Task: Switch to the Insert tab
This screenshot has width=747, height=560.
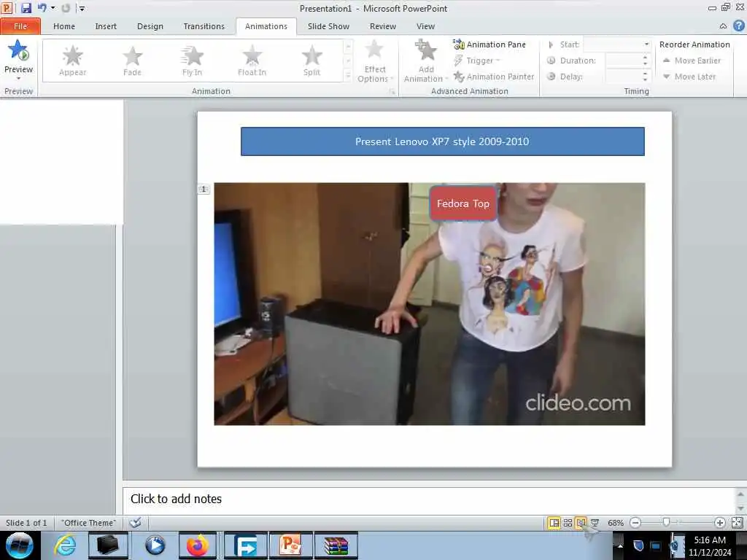Action: tap(106, 26)
